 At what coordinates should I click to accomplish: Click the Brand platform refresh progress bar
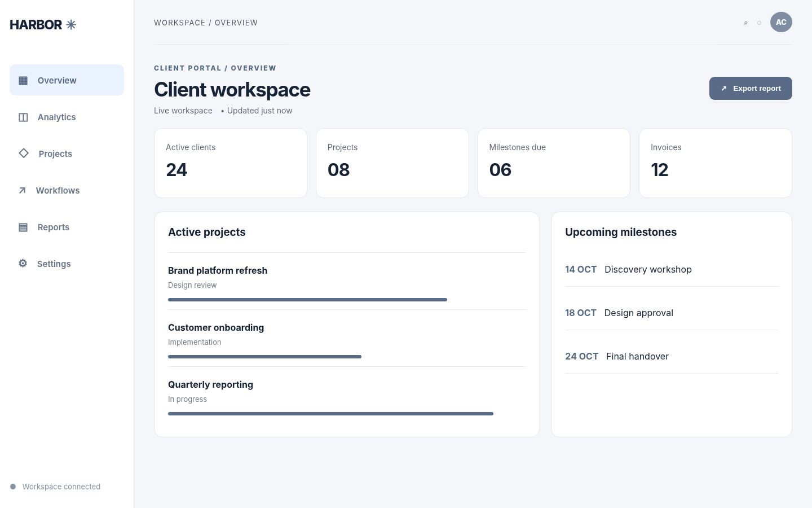pos(307,300)
